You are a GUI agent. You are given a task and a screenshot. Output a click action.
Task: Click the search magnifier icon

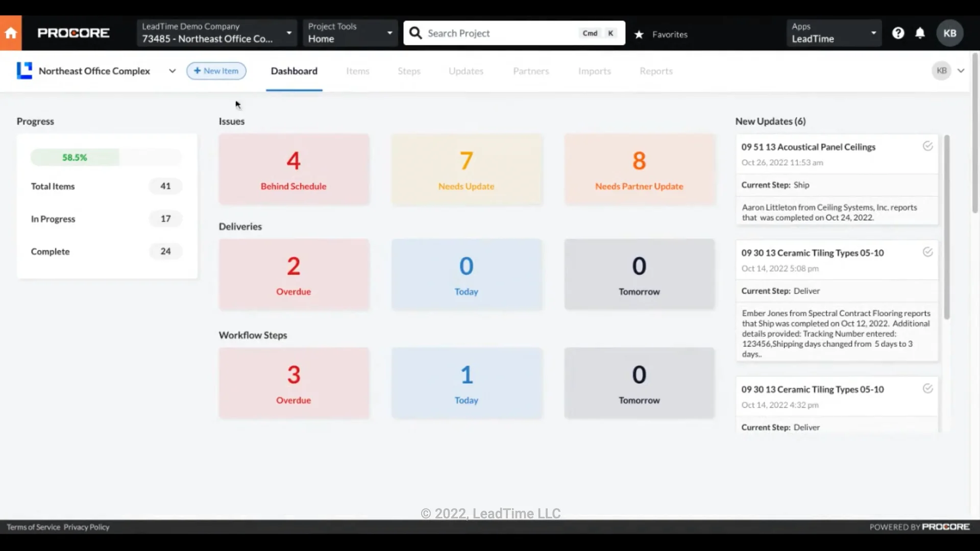click(415, 33)
